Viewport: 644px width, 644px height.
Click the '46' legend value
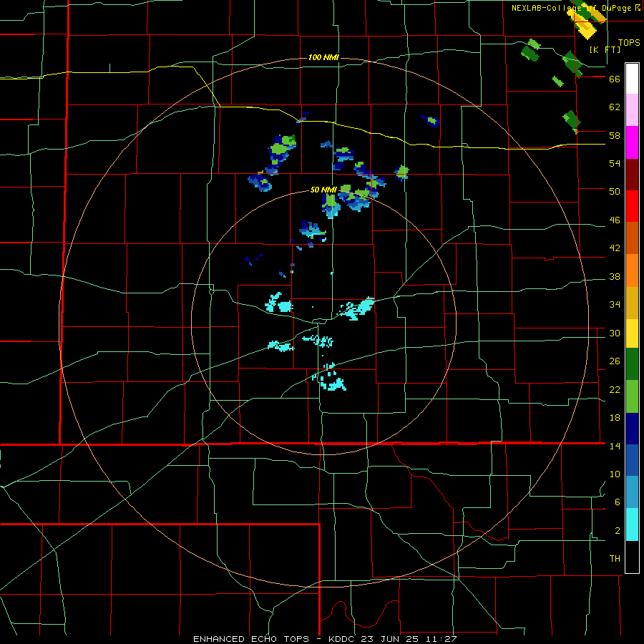[615, 220]
